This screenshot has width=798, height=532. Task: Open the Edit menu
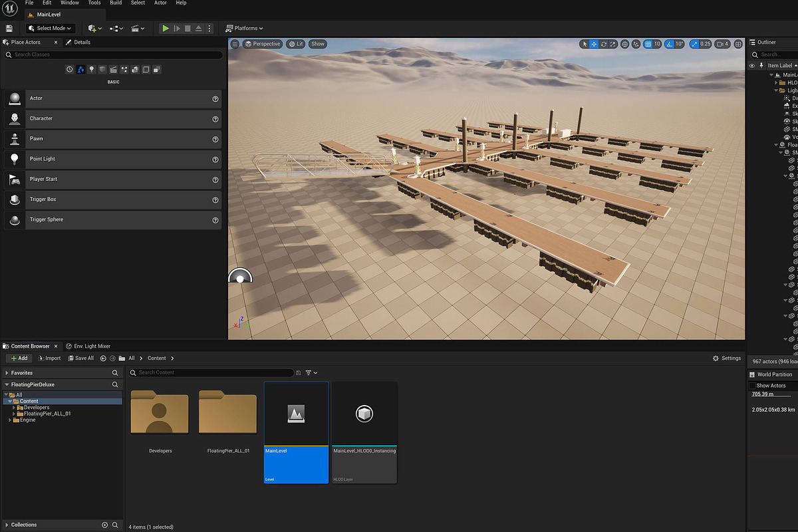pos(47,3)
